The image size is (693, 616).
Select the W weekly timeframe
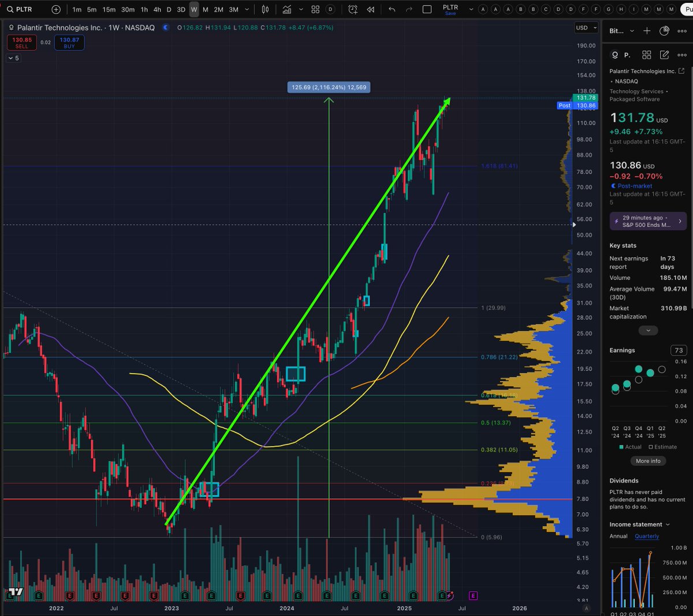(x=194, y=9)
